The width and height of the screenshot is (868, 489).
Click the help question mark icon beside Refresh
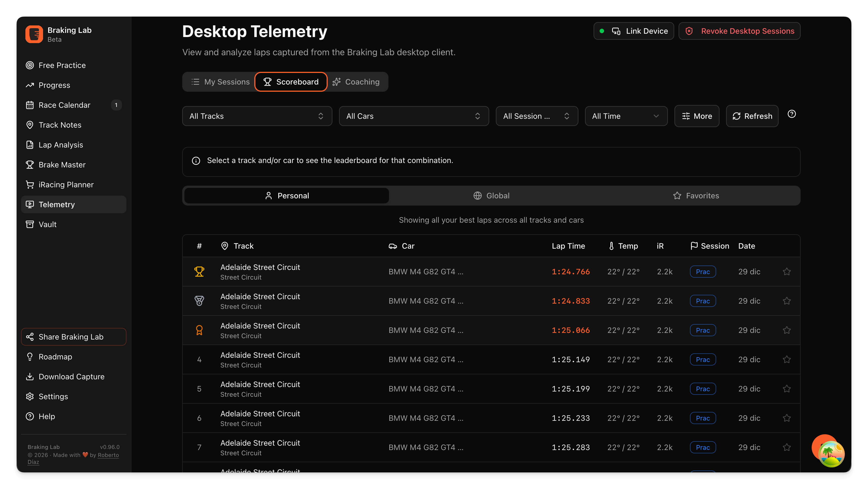point(792,114)
